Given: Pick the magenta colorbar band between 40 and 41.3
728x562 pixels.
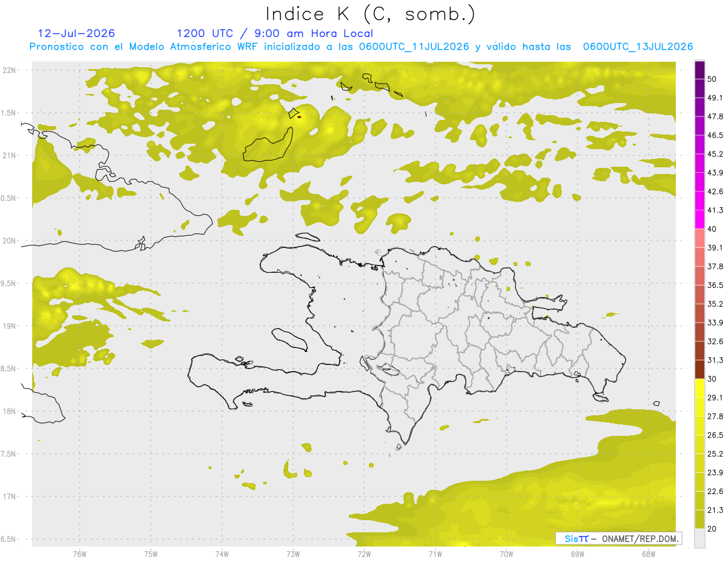Looking at the screenshot, I should [x=699, y=219].
